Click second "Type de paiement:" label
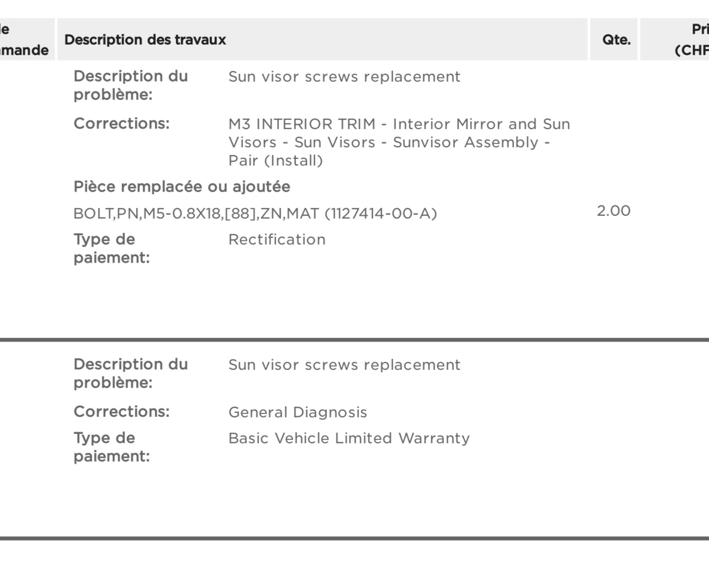Viewport: 709px width, 588px height. pos(111,447)
